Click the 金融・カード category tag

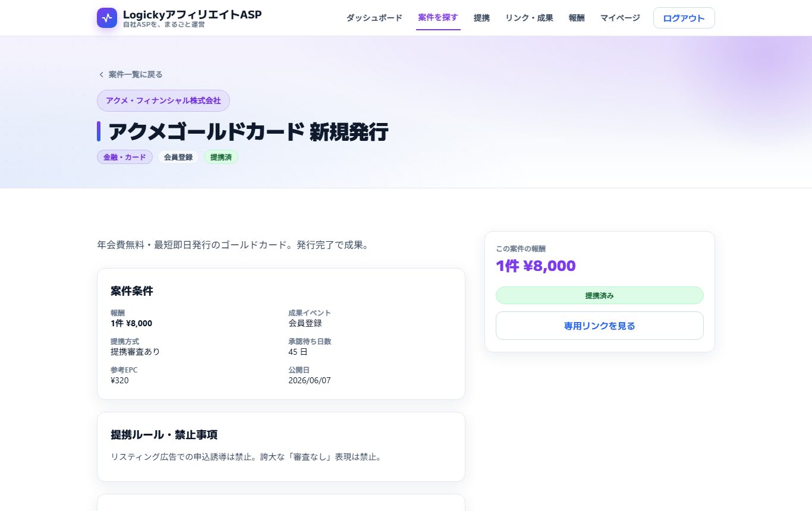[x=125, y=157]
